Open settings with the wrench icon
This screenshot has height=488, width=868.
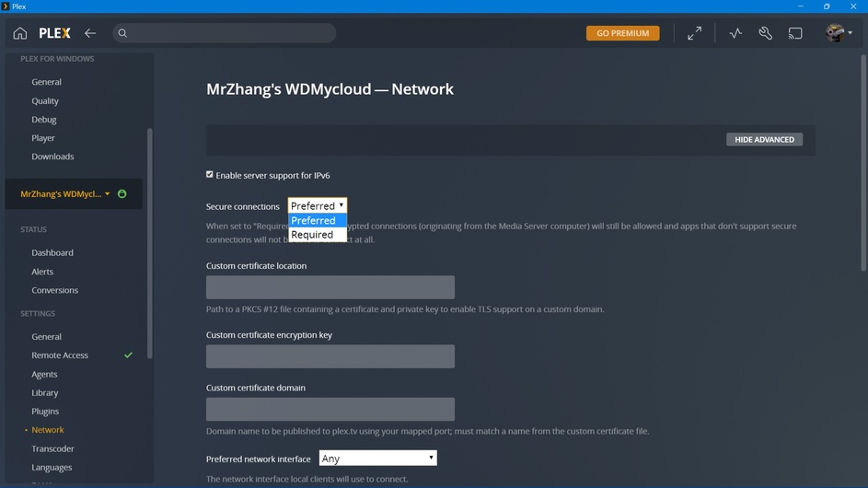click(766, 33)
